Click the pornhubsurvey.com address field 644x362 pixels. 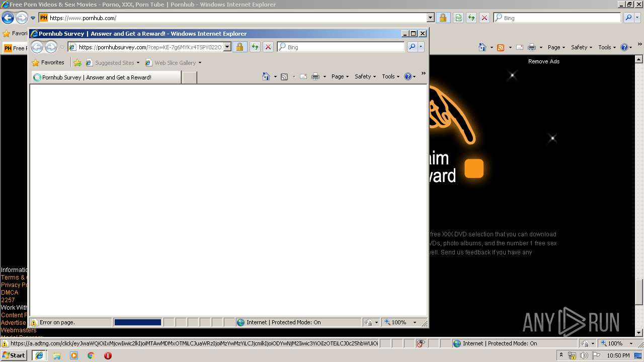coord(149,47)
